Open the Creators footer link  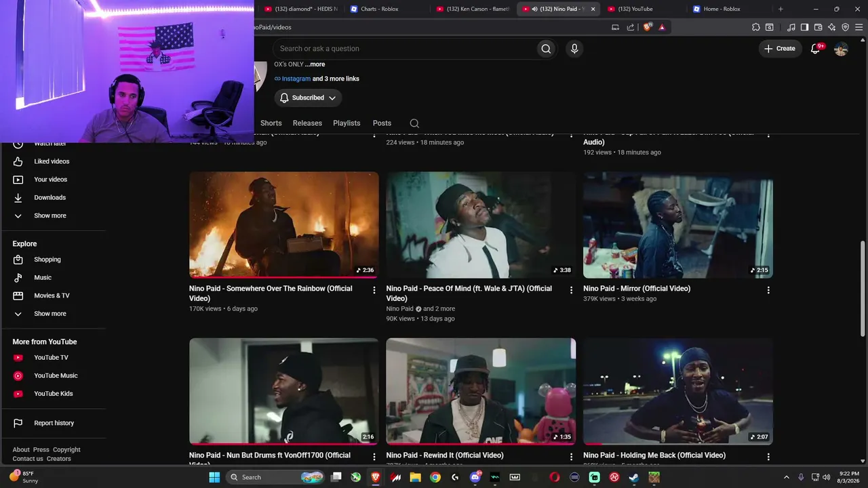59,459
